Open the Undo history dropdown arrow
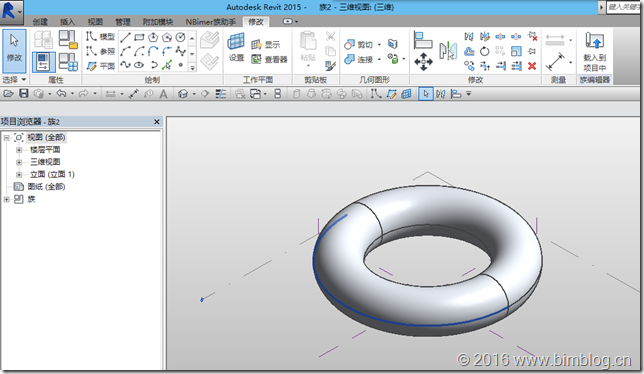The height and width of the screenshot is (374, 644). [72, 94]
